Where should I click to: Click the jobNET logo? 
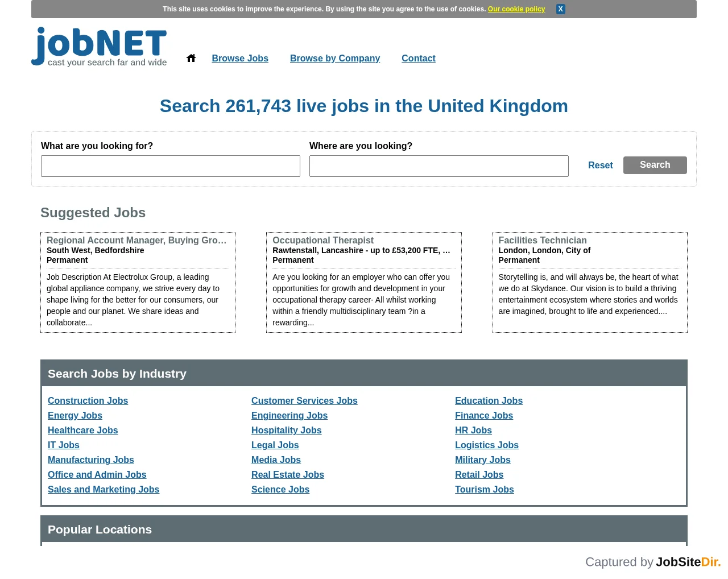[99, 47]
